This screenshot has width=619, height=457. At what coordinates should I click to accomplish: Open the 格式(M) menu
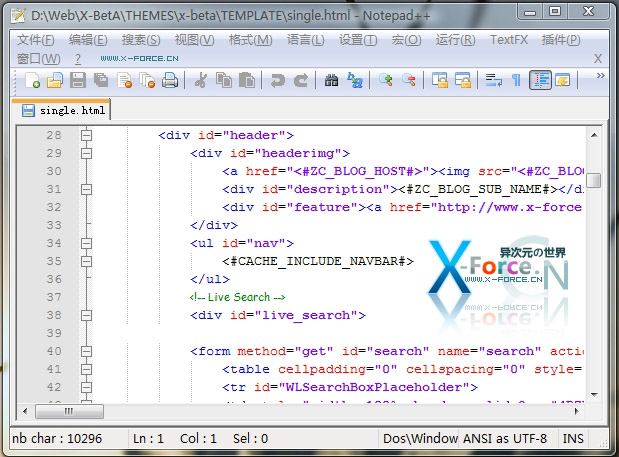tap(250, 40)
